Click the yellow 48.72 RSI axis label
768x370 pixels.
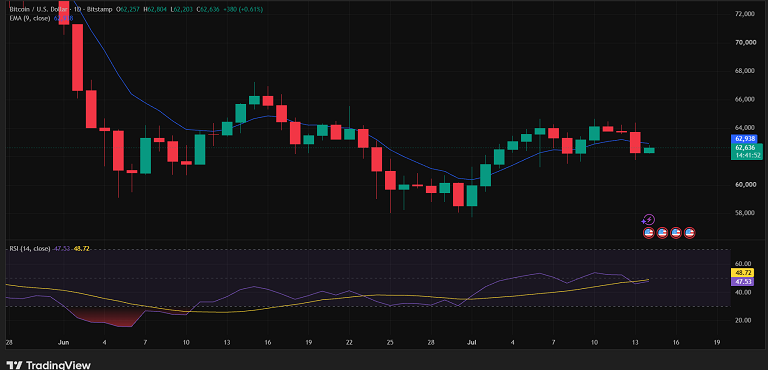(744, 272)
